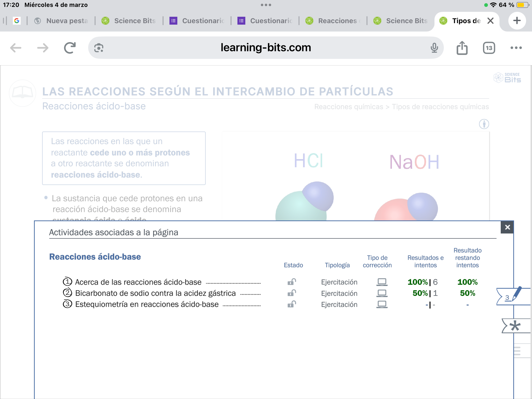Open a new tab with plus button
The image size is (532, 399).
[517, 21]
